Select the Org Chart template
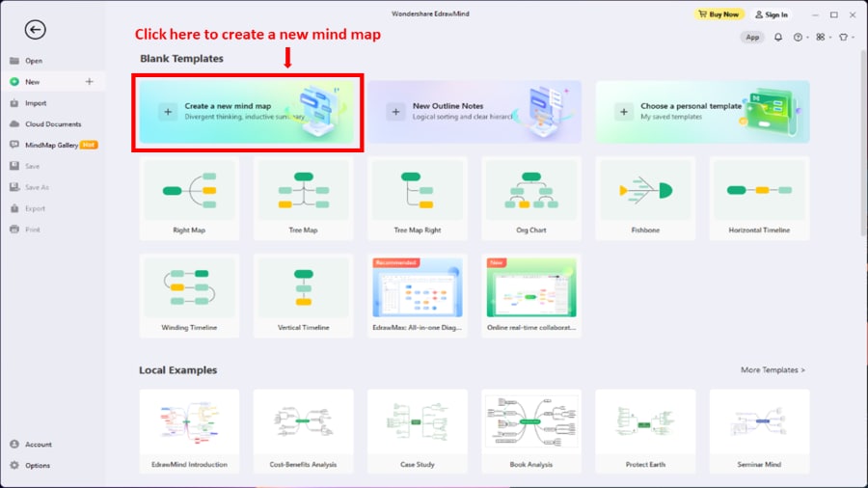This screenshot has width=868, height=488. point(531,199)
